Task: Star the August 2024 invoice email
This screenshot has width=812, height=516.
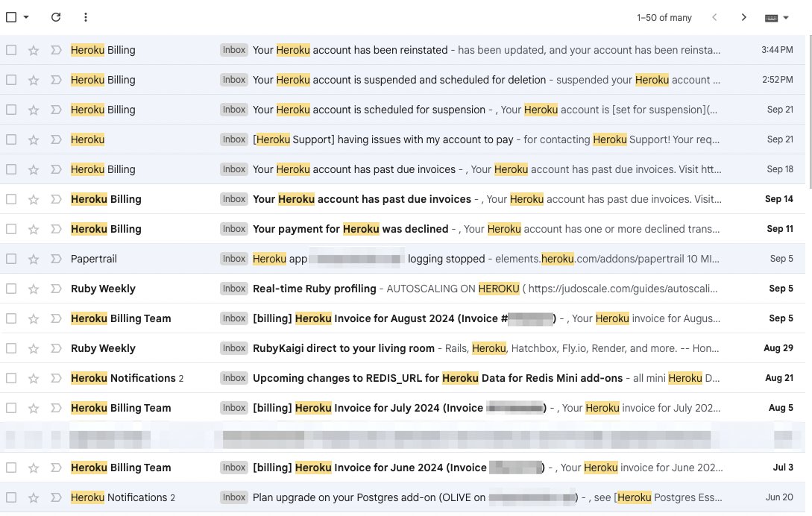Action: (33, 318)
